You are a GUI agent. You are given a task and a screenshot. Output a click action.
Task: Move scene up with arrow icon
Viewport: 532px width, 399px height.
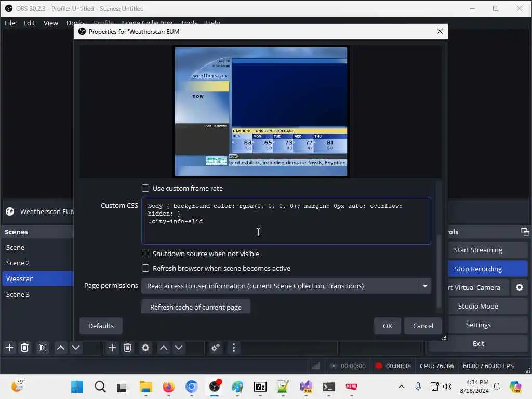(61, 348)
